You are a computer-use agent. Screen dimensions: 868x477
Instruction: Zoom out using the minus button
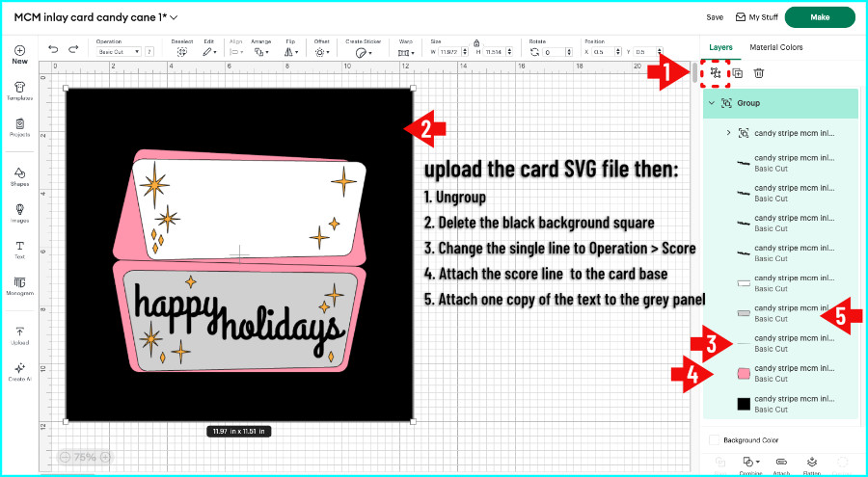pyautogui.click(x=65, y=457)
